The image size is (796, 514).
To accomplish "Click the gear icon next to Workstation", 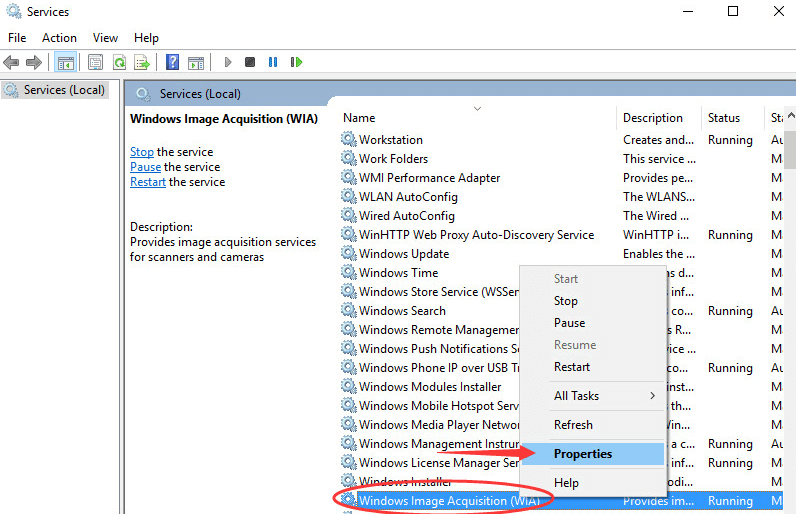I will 349,139.
